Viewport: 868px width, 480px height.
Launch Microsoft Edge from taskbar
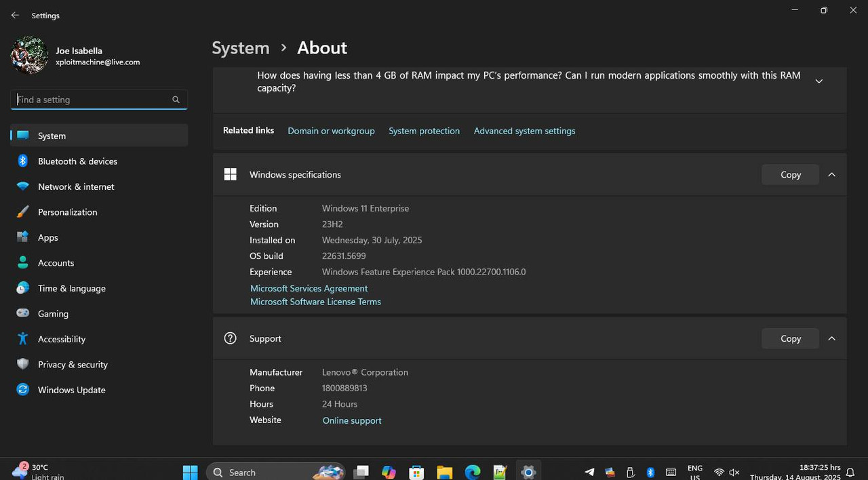473,472
